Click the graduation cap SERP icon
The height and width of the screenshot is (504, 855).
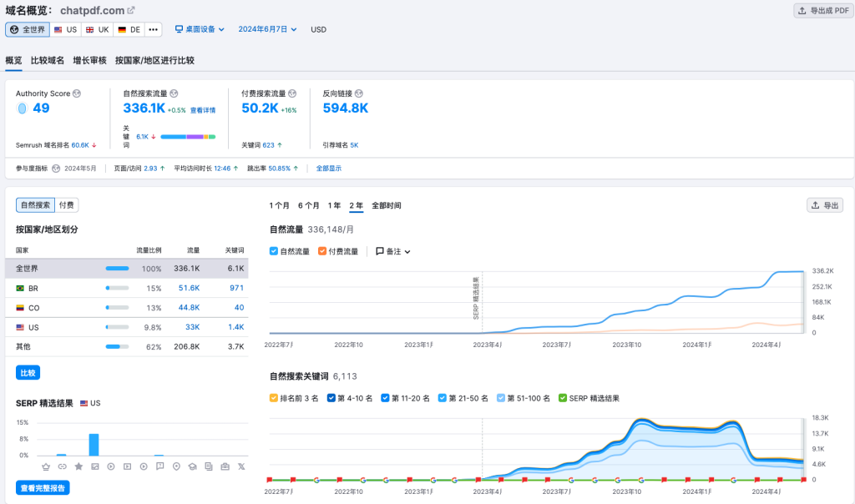coord(193,466)
